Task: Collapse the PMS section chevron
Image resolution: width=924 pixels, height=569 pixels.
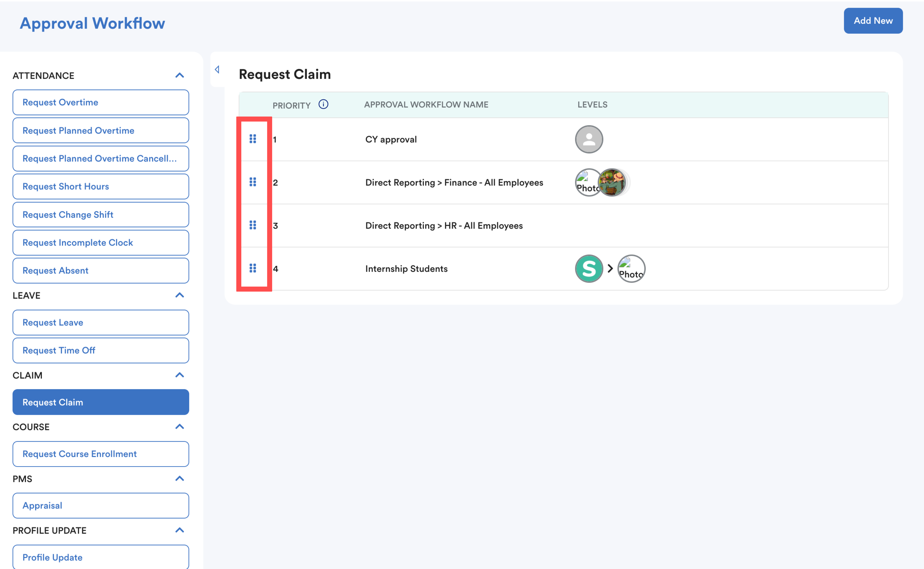Action: (x=180, y=479)
